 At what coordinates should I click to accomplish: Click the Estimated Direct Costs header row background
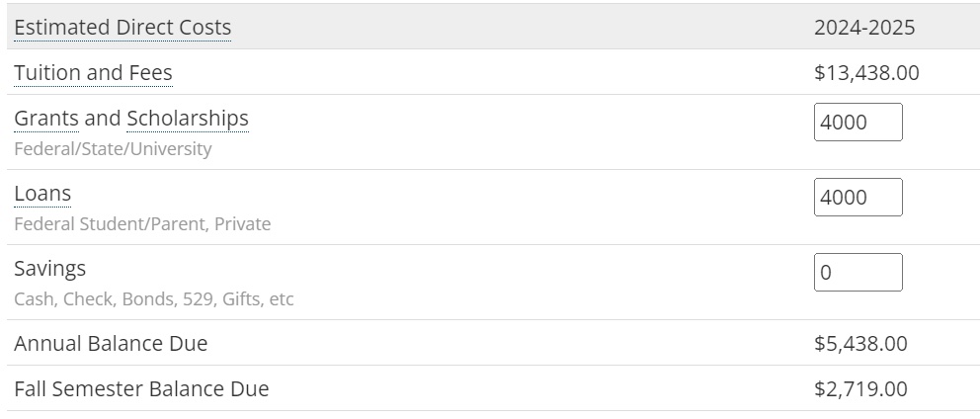[x=494, y=27]
